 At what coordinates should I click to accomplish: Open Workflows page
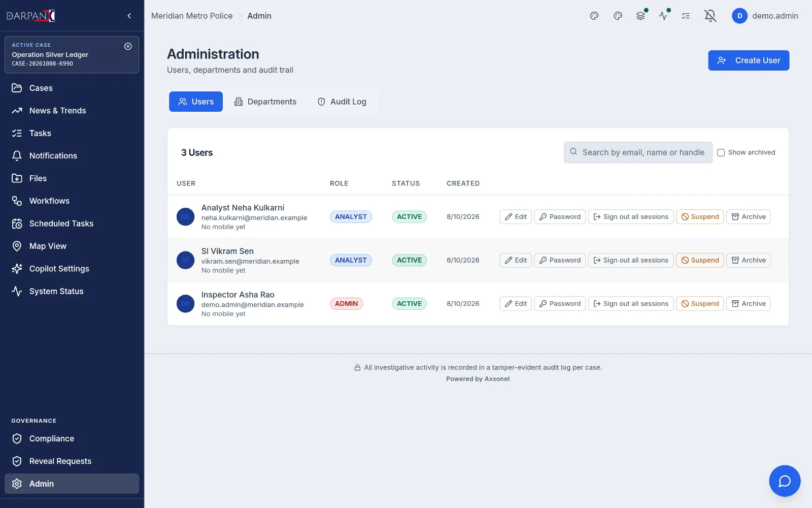pos(72,201)
